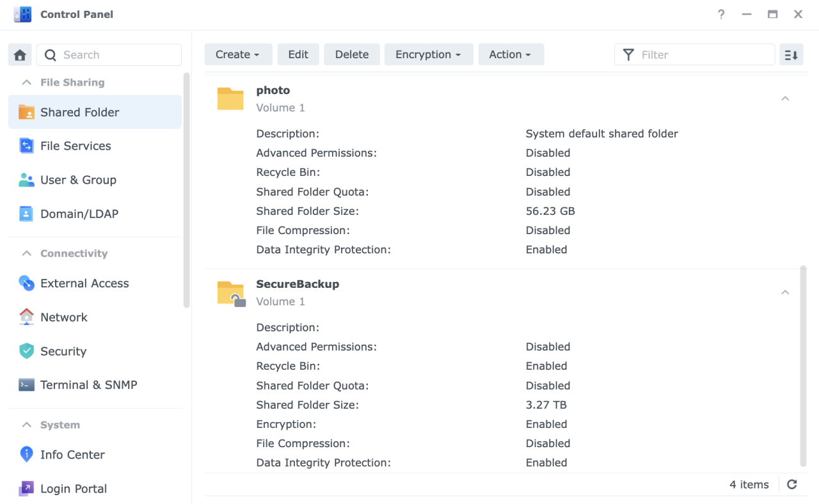Click the External Access icon
819x504 pixels.
[x=26, y=283]
